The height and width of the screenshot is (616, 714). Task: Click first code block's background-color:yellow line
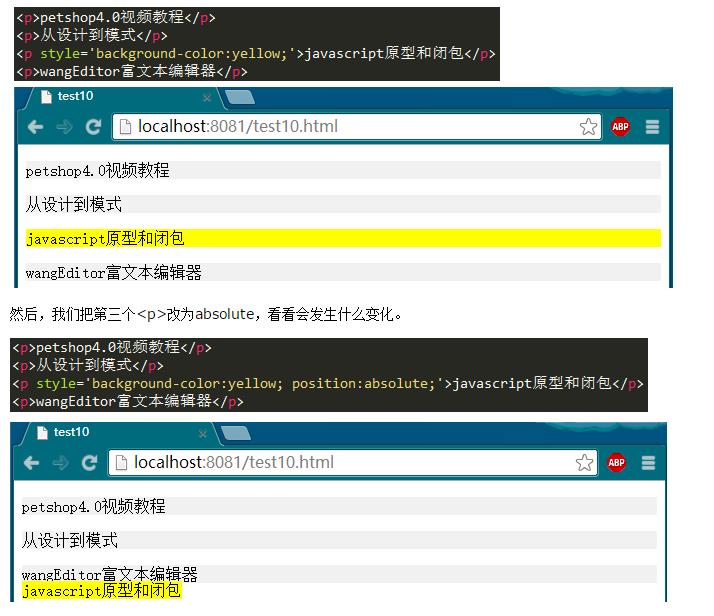[256, 53]
